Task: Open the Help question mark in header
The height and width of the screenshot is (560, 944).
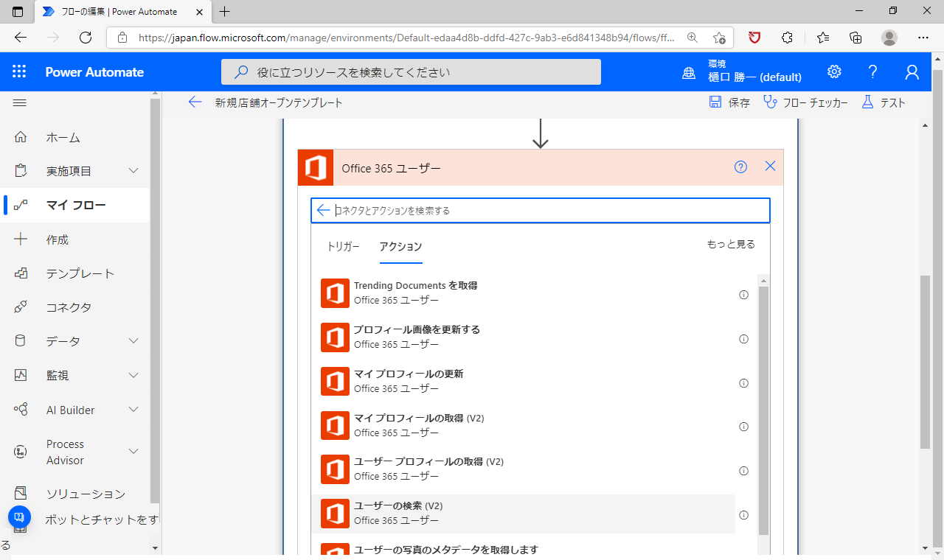Action: click(x=873, y=71)
